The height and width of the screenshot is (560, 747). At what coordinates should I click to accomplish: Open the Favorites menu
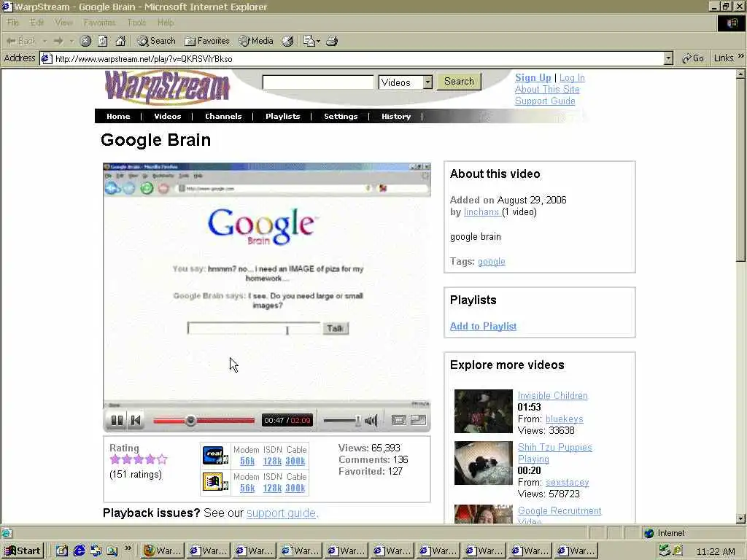[99, 23]
